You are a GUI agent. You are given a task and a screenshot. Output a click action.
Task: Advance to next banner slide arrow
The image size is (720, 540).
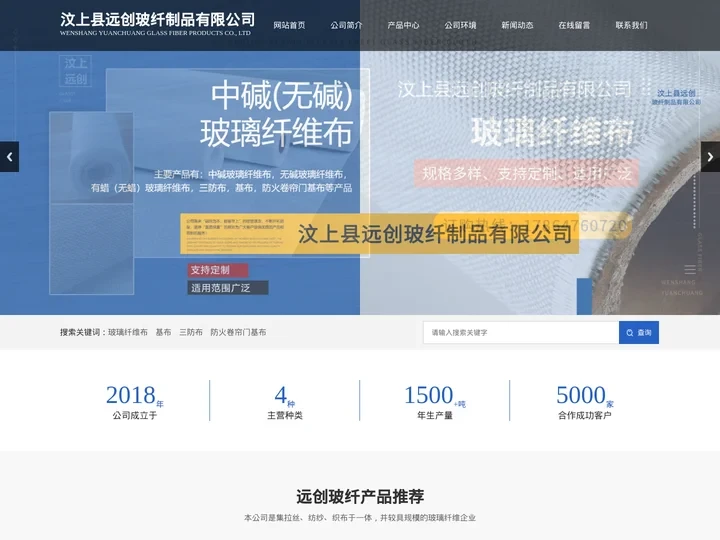click(x=710, y=157)
